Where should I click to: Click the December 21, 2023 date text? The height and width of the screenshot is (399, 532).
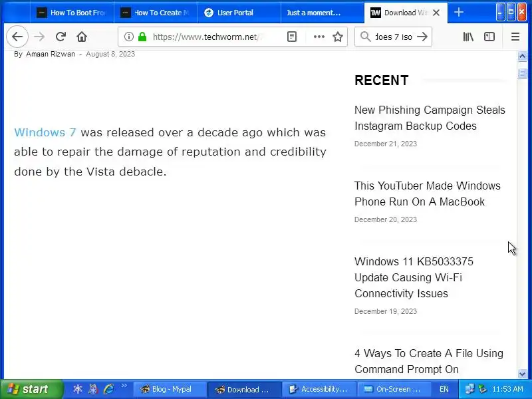[x=386, y=144]
